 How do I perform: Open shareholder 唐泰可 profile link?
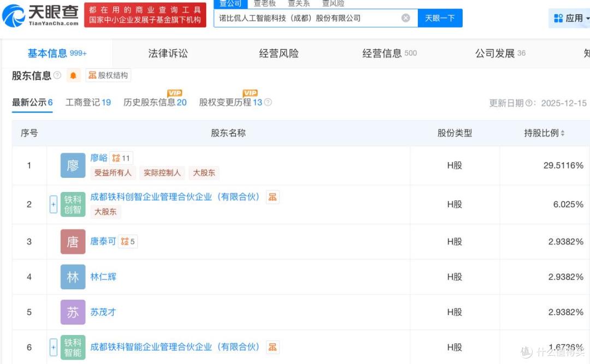click(103, 241)
